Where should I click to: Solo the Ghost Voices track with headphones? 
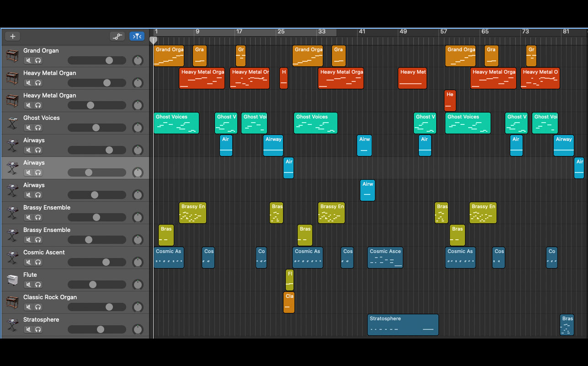point(38,128)
